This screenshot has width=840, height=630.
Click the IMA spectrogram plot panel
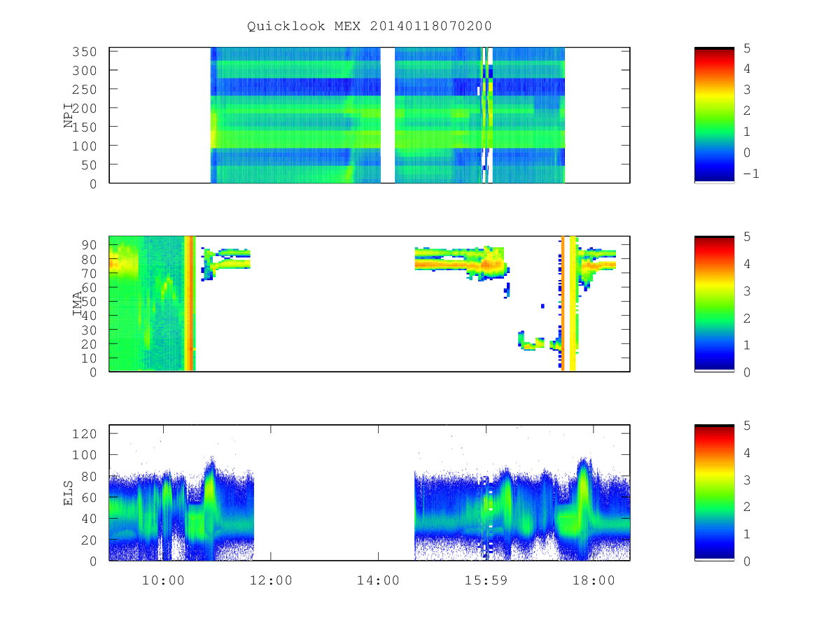point(370,304)
